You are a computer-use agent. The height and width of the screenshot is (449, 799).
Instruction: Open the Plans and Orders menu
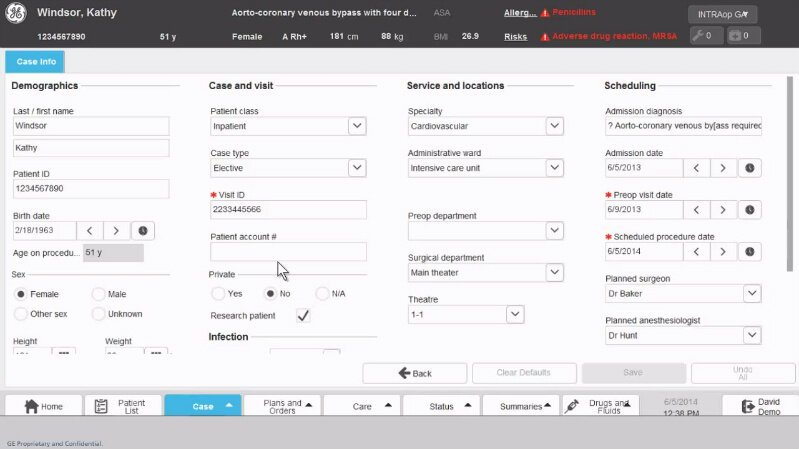click(x=282, y=406)
